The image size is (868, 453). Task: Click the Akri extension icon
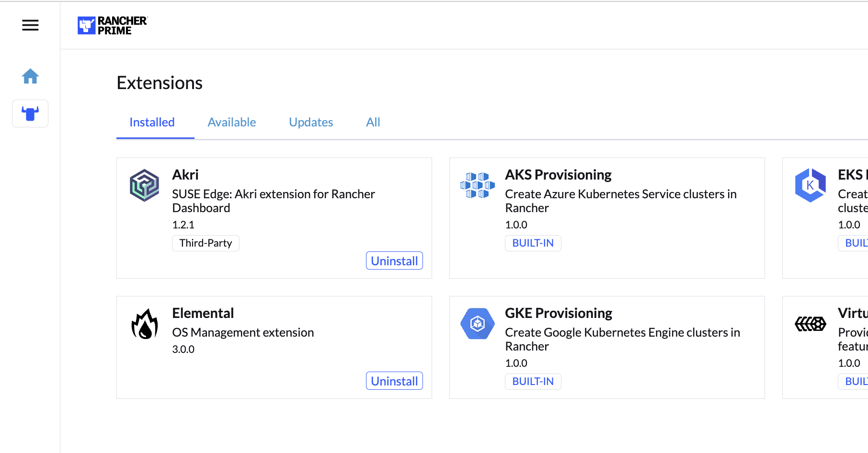coord(144,185)
